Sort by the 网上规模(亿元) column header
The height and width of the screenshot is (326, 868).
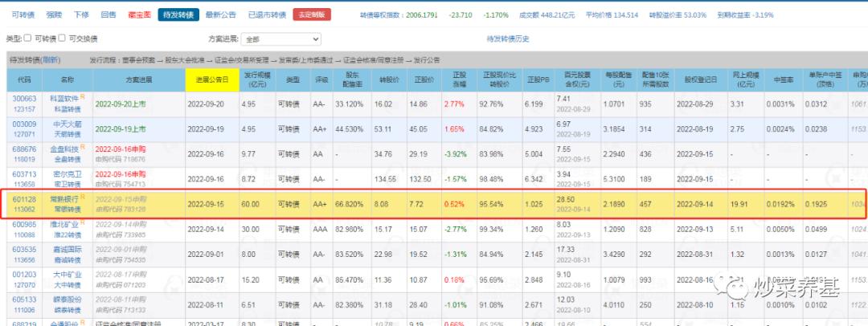[x=745, y=80]
